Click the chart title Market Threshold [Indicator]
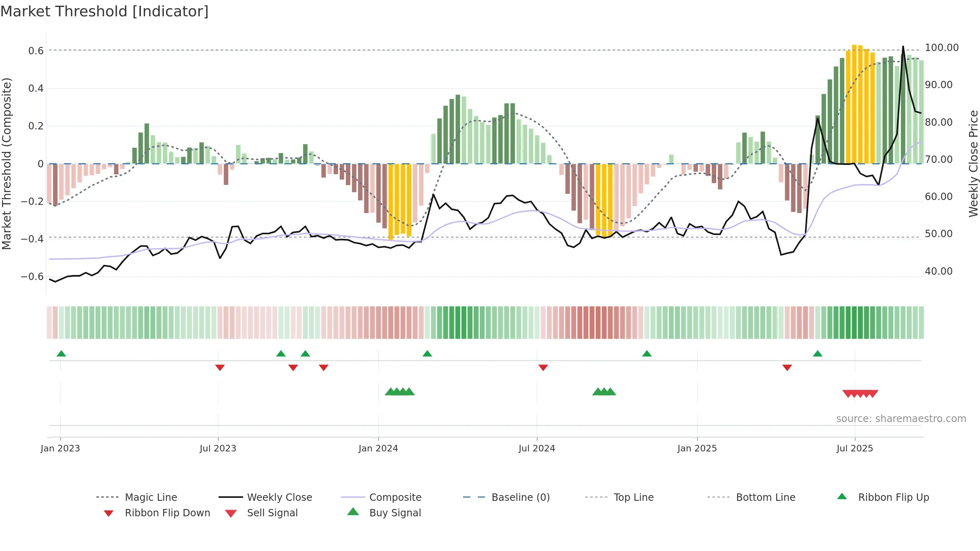 point(105,11)
